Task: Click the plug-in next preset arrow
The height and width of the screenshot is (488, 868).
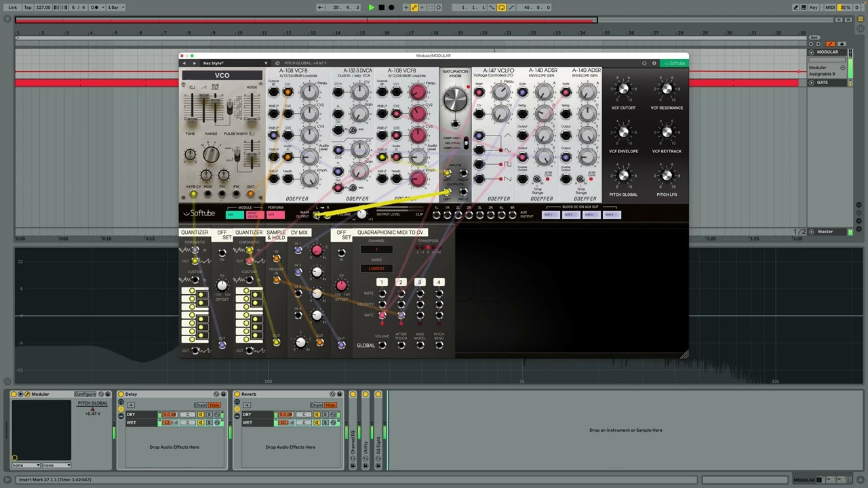Action: coord(194,63)
